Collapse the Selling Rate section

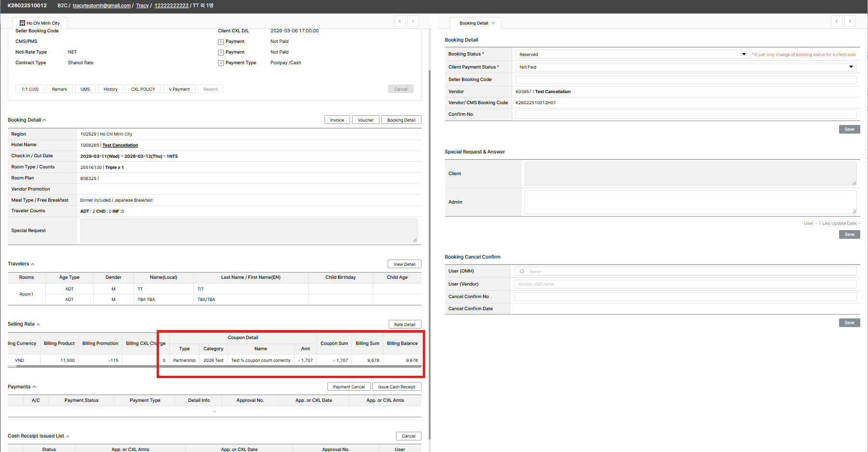pos(39,325)
